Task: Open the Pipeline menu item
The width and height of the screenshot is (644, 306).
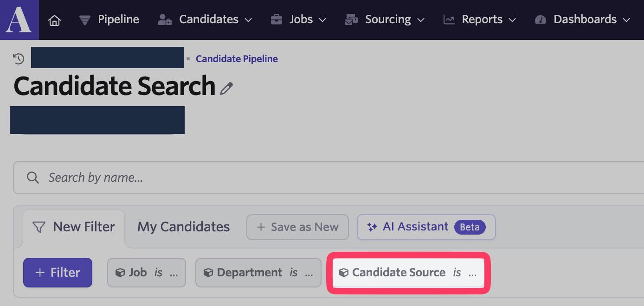Action: pyautogui.click(x=109, y=19)
